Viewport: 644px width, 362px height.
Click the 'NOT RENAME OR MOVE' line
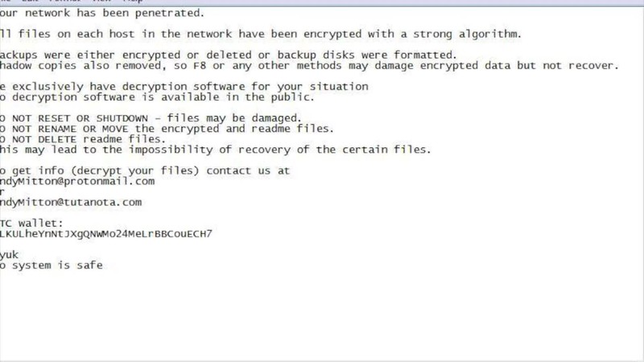click(x=167, y=129)
